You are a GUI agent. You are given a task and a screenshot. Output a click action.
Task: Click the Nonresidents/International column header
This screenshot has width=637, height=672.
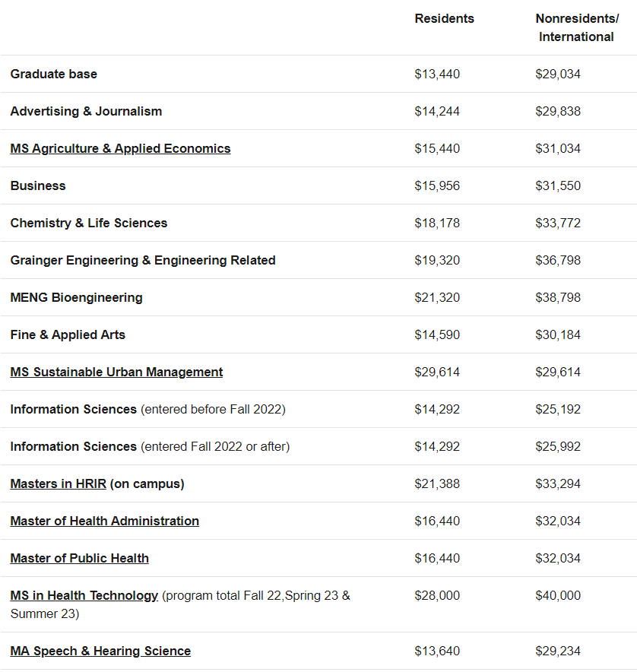click(577, 28)
